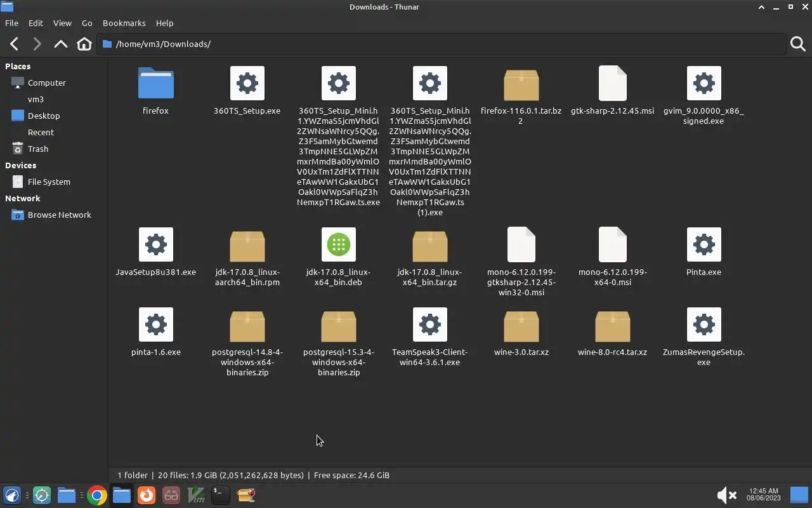This screenshot has height=508, width=812.
Task: Open the application menu at taskbar left
Action: (x=12, y=495)
